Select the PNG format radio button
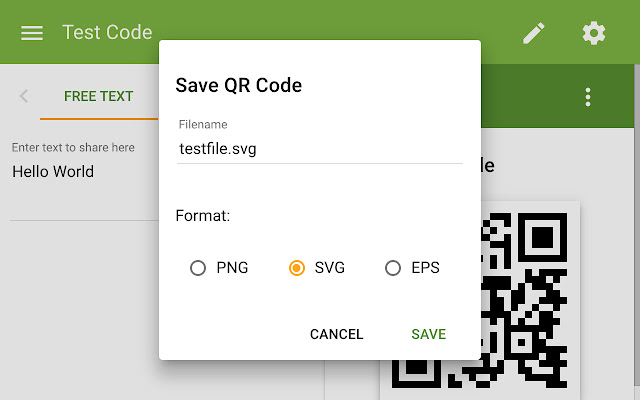 pyautogui.click(x=198, y=268)
